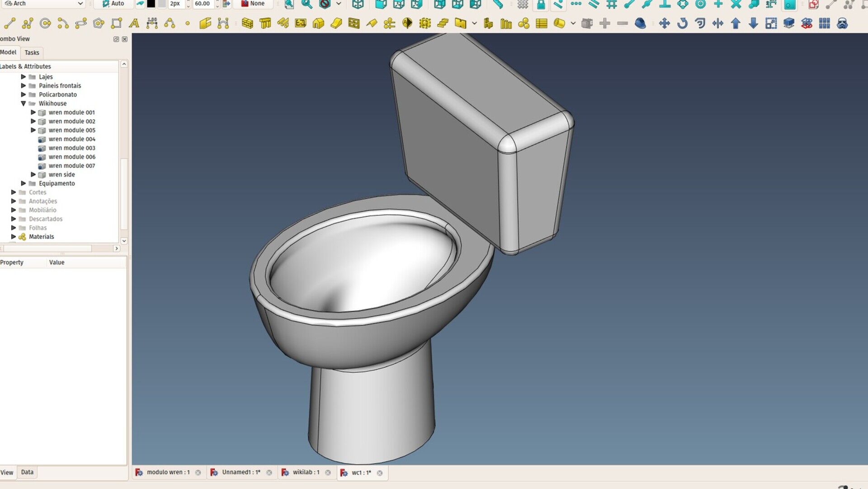Select the Clone stormtrooper tool
Image resolution: width=868 pixels, height=489 pixels.
click(842, 23)
